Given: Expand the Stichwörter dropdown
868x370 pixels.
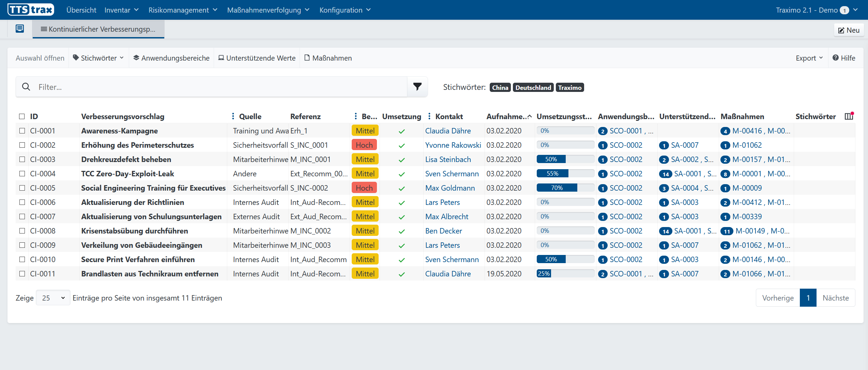Looking at the screenshot, I should [98, 58].
